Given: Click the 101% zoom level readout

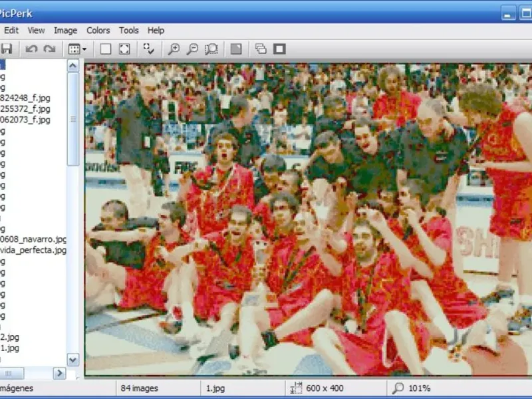Looking at the screenshot, I should click(420, 388).
